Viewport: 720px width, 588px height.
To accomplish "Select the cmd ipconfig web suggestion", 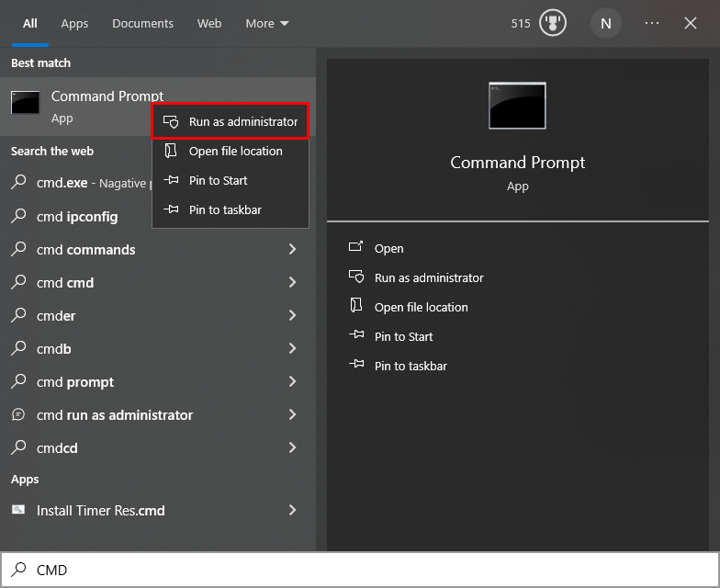I will click(x=78, y=217).
